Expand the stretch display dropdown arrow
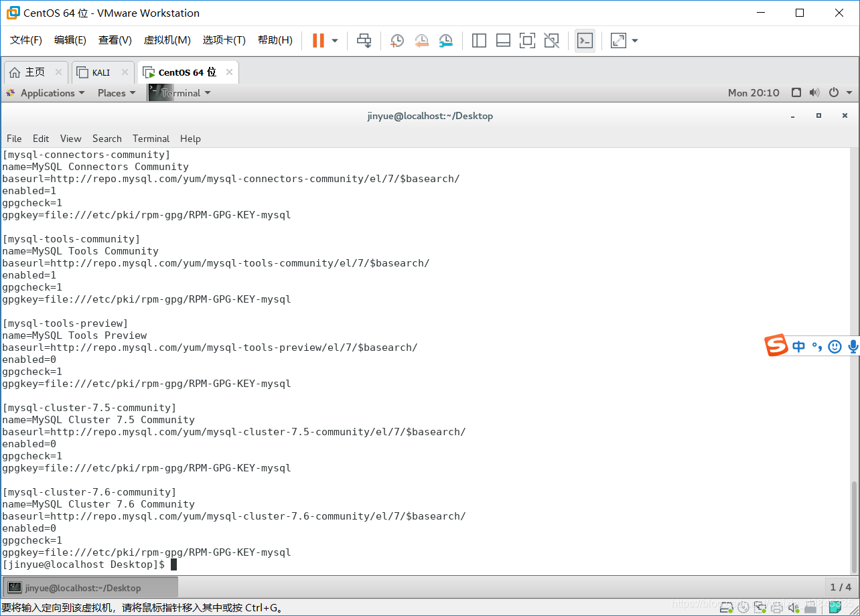860x616 pixels. 635,41
